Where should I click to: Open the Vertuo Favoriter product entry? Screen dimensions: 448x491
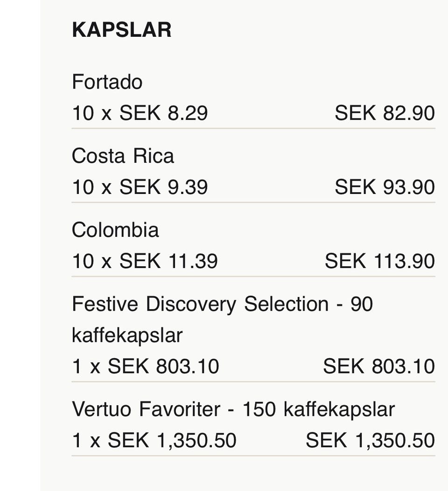(233, 409)
